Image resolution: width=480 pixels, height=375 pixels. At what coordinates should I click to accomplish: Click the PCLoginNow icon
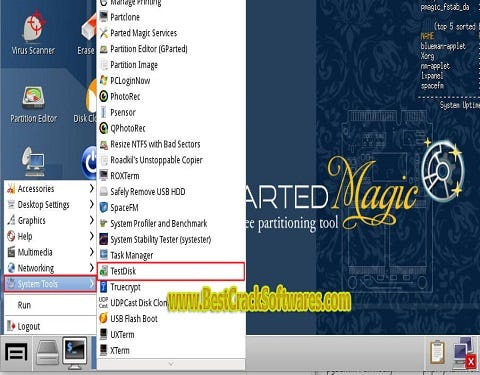coord(104,80)
